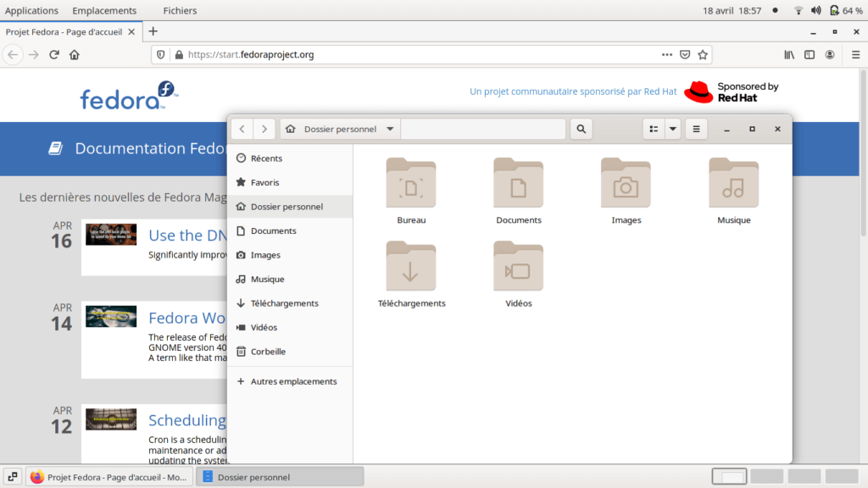
Task: Open Firefox page actions (three dots)
Action: 667,55
